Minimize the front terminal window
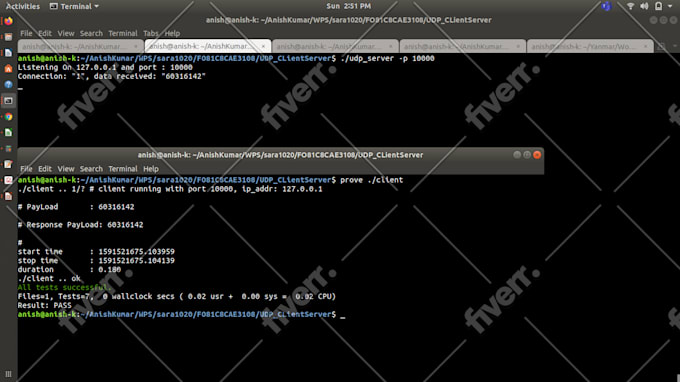The width and height of the screenshot is (680, 382). coord(517,155)
